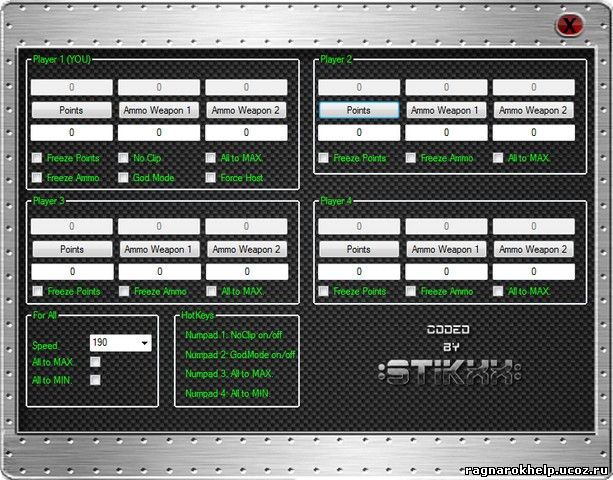This screenshot has width=613, height=480.
Task: Click Player 2 Ammo Weapon 2 button
Action: (533, 110)
